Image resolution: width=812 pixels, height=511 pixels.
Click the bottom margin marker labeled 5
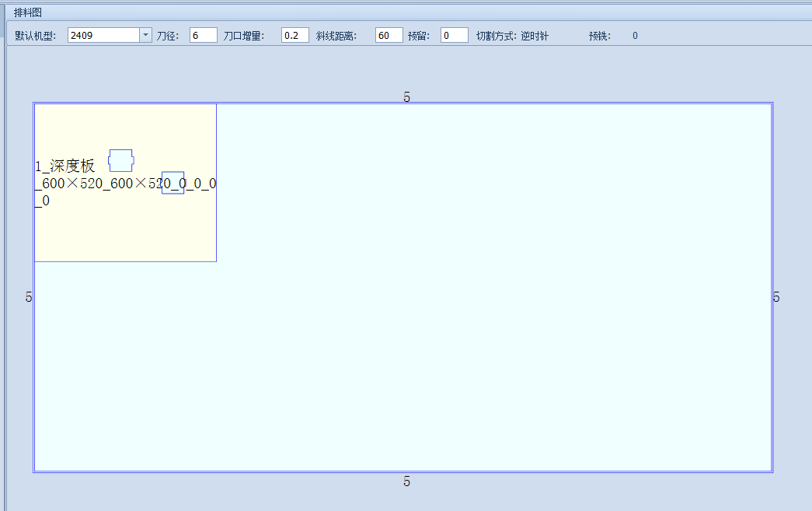pos(405,481)
